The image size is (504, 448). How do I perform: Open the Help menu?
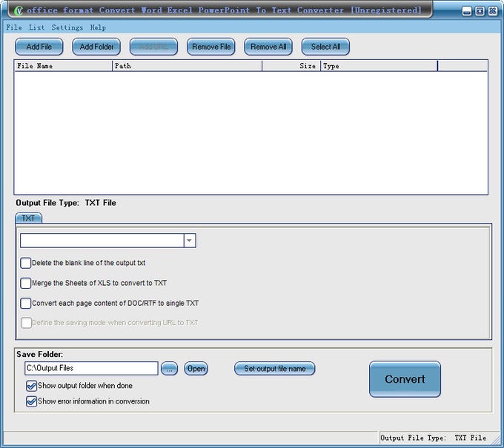click(x=98, y=27)
